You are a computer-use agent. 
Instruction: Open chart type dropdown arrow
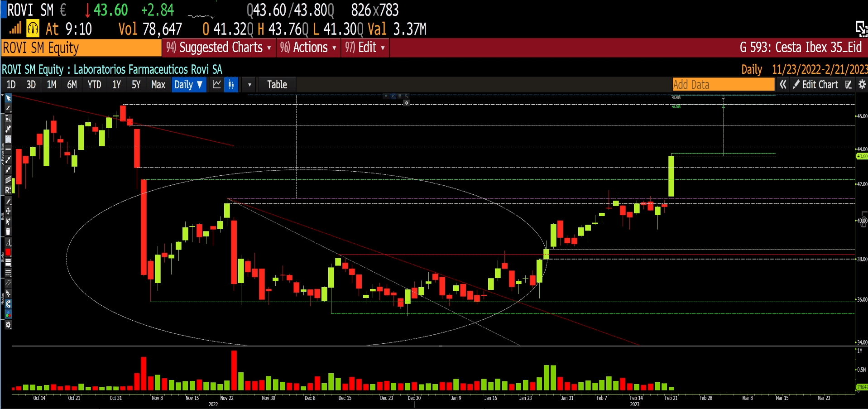click(x=249, y=85)
